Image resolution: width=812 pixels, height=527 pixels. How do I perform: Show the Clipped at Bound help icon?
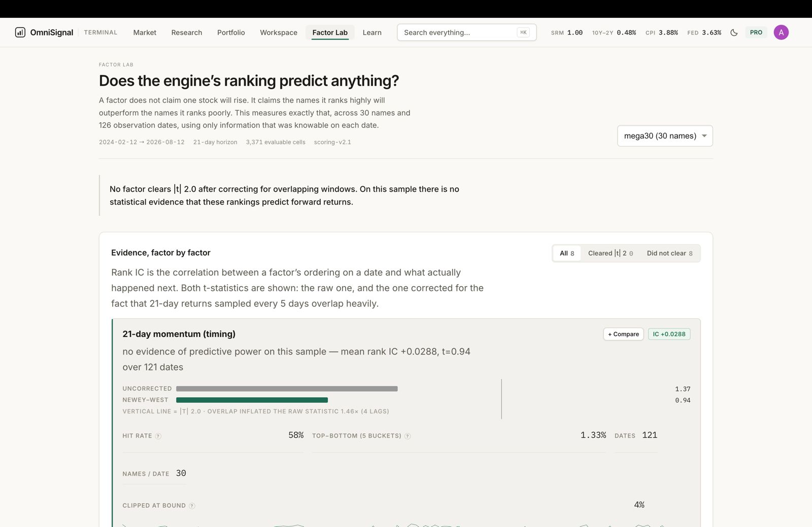pos(192,506)
